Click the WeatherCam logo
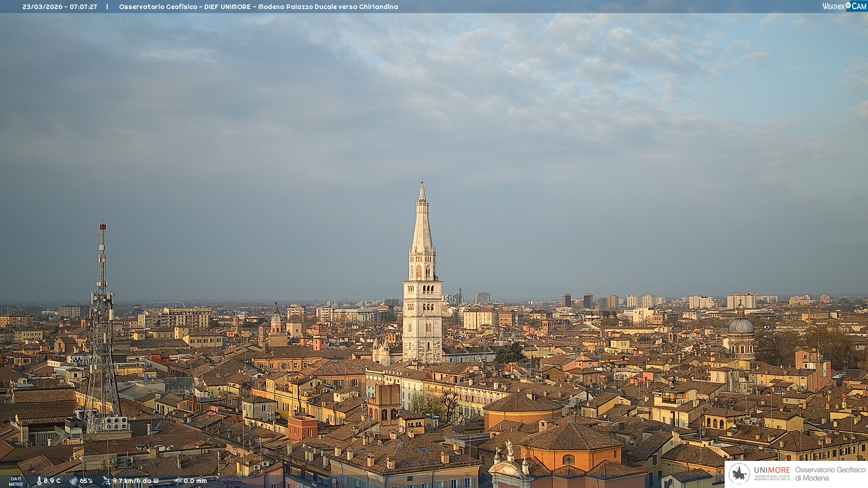Image resolution: width=868 pixels, height=488 pixels. tap(844, 6)
